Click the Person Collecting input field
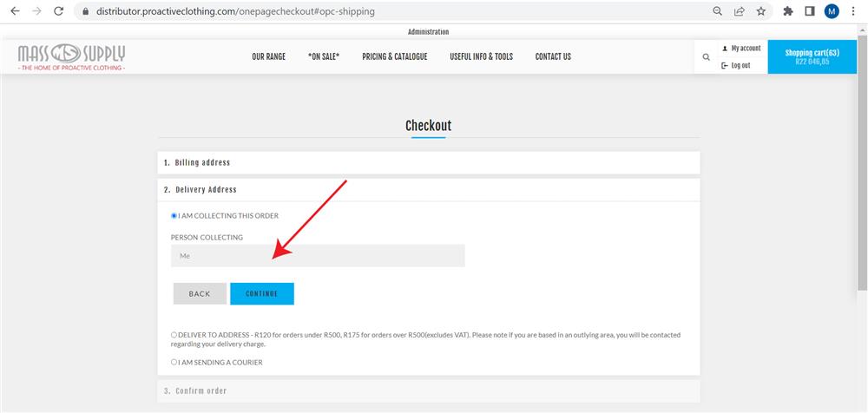 point(318,256)
